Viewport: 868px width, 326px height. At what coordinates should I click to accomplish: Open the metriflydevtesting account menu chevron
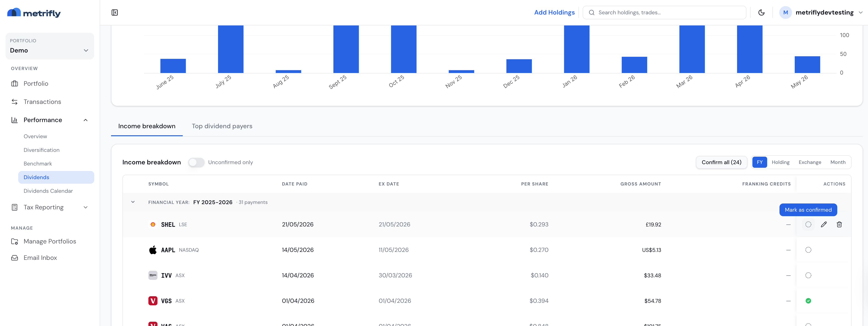click(860, 13)
